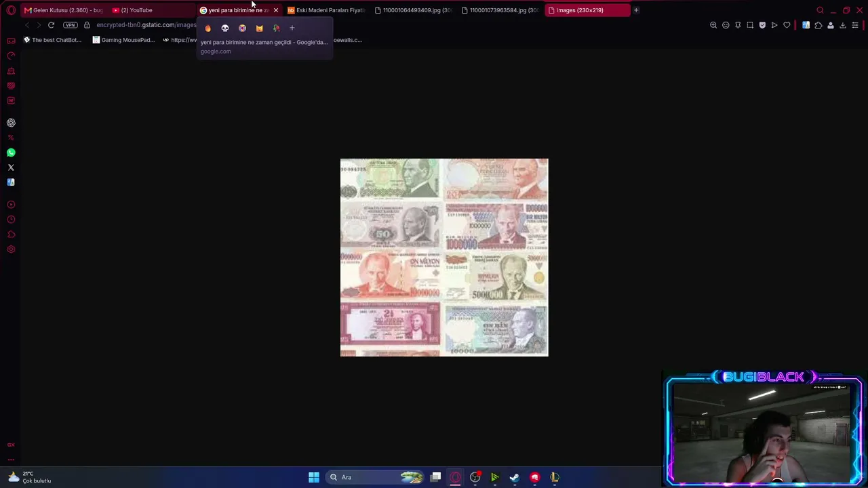
Task: Open 'The best ChatBot...' bookmark
Action: [x=52, y=40]
